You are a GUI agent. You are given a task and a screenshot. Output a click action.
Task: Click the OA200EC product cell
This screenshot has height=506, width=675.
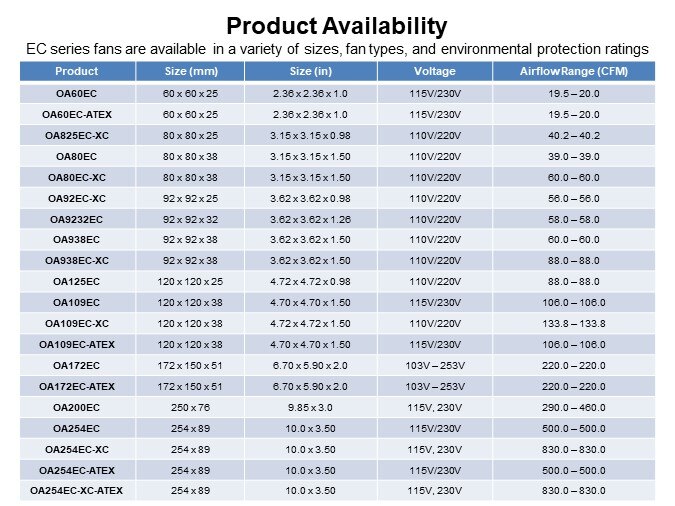(x=76, y=407)
